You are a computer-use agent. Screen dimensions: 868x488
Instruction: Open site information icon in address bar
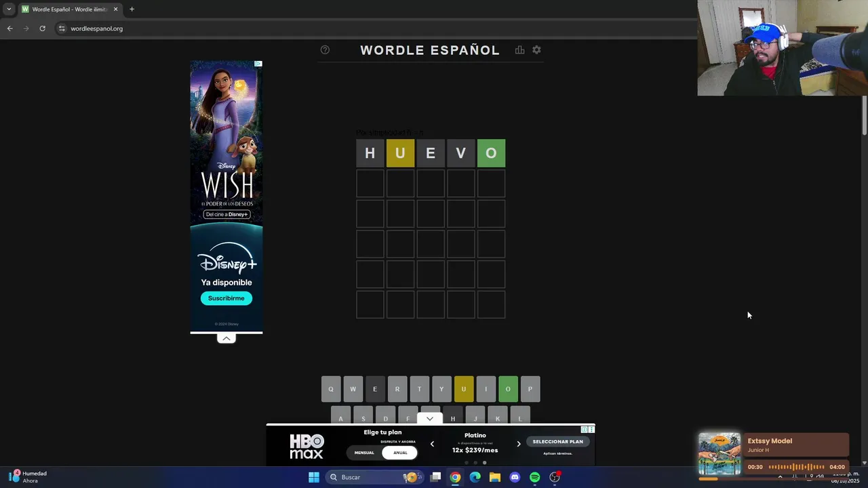point(62,28)
